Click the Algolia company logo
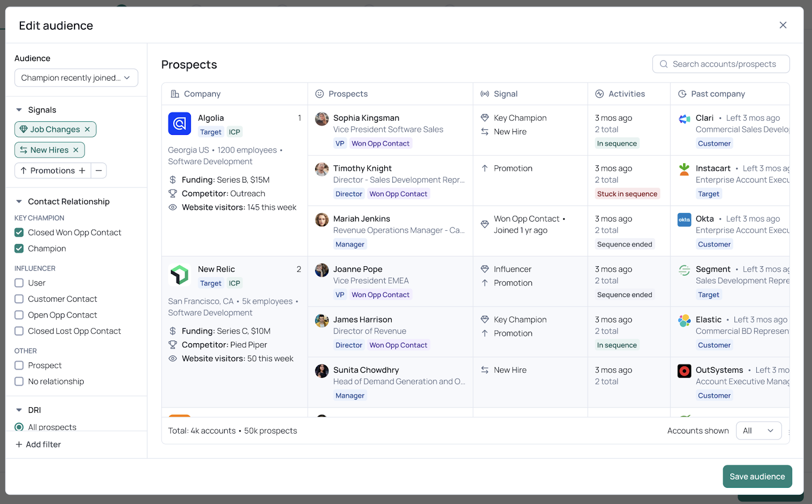 180,124
